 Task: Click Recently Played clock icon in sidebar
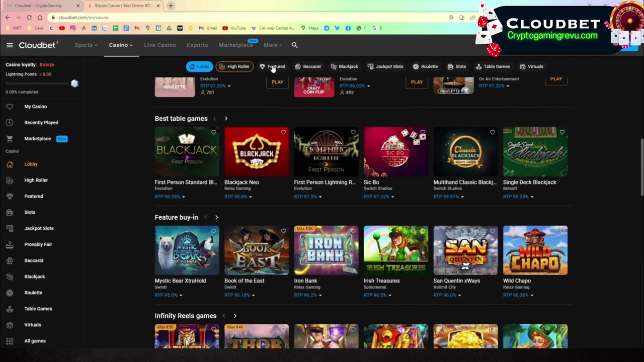click(x=10, y=123)
